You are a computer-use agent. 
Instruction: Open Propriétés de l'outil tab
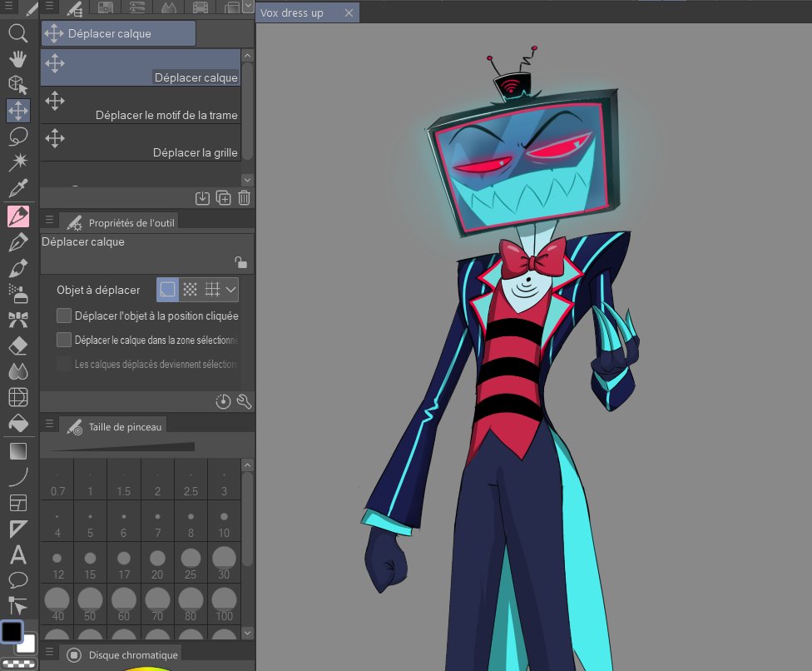[x=120, y=223]
